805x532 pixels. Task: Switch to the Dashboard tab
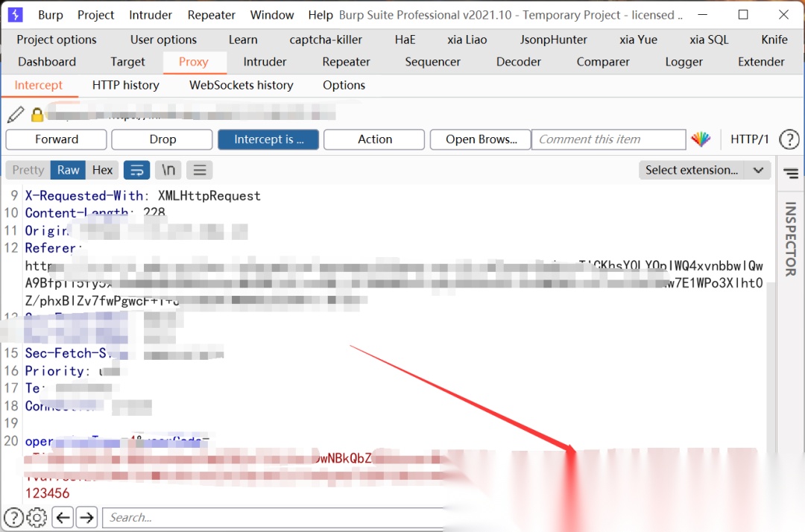click(47, 62)
